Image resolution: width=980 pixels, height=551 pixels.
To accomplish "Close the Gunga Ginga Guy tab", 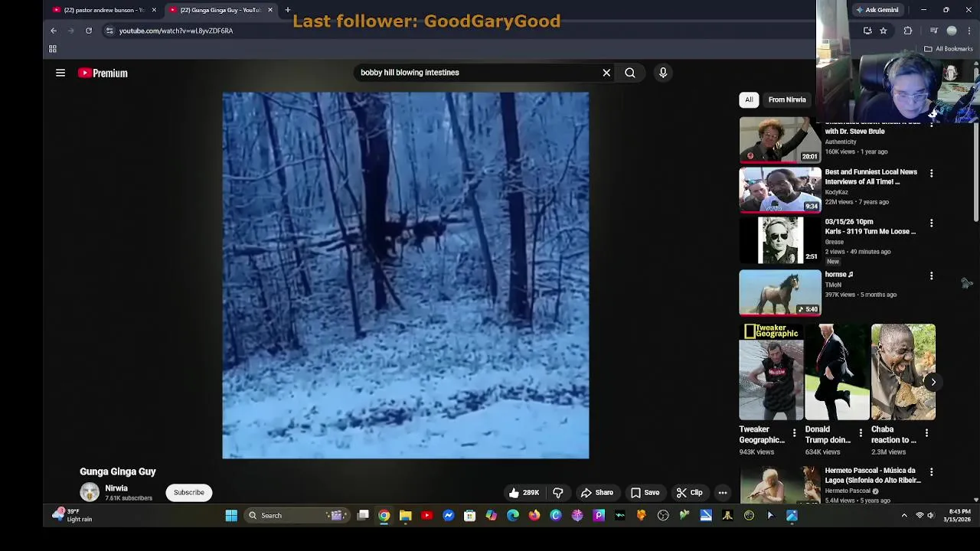I will pyautogui.click(x=270, y=10).
